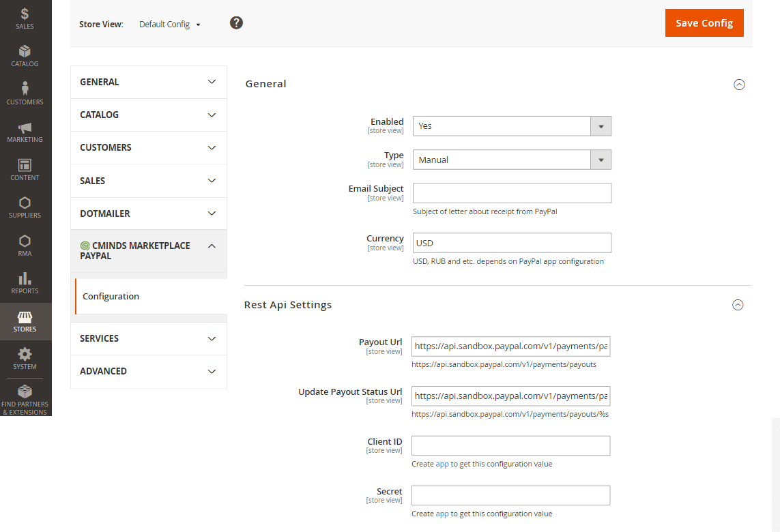Collapse the General settings section
Image resolution: width=780 pixels, height=532 pixels.
[x=738, y=85]
